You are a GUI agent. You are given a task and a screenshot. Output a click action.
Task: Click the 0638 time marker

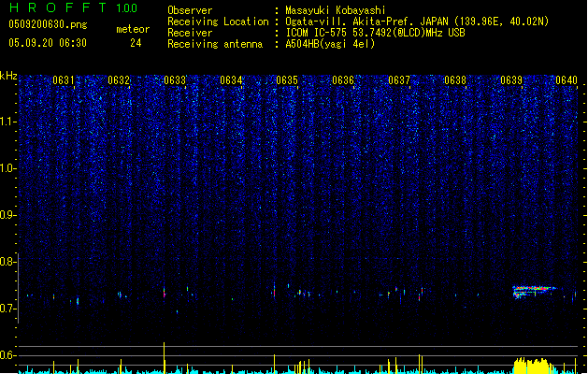pyautogui.click(x=455, y=80)
